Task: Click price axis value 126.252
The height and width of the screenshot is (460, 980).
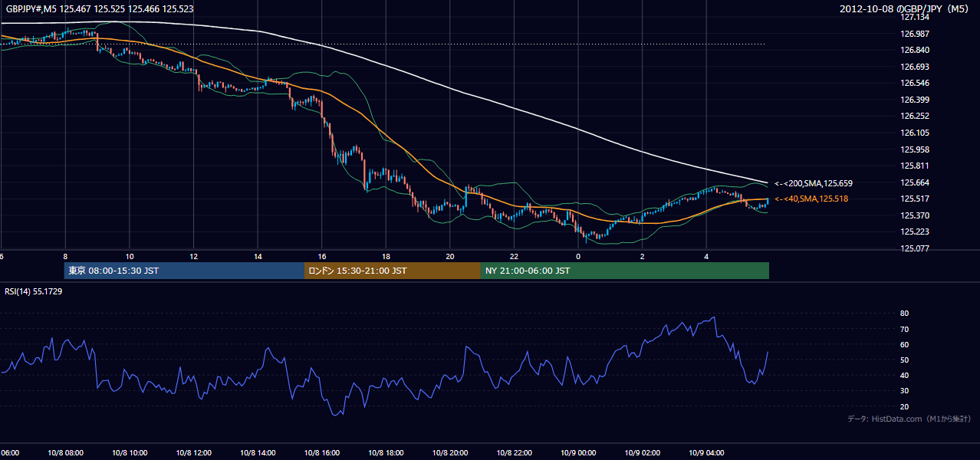Action: (x=916, y=116)
